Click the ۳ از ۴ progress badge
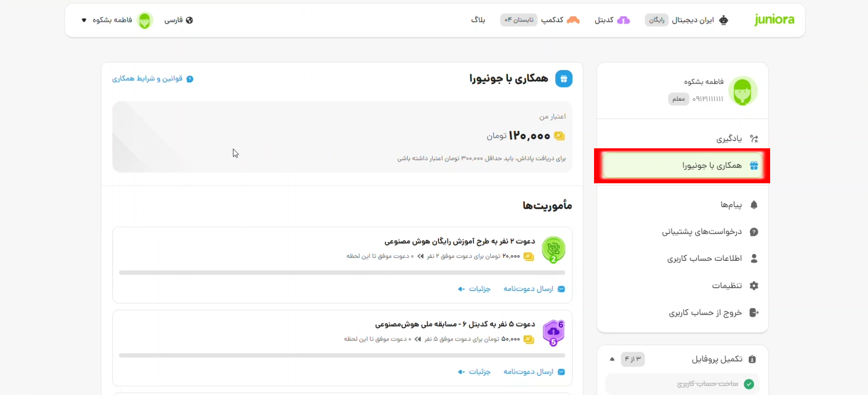Screen dimensions: 868x395 (633, 359)
